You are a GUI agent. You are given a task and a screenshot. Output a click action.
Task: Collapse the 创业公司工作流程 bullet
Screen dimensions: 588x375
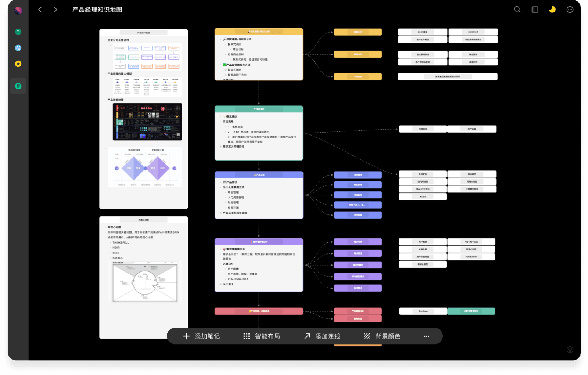pos(105,40)
